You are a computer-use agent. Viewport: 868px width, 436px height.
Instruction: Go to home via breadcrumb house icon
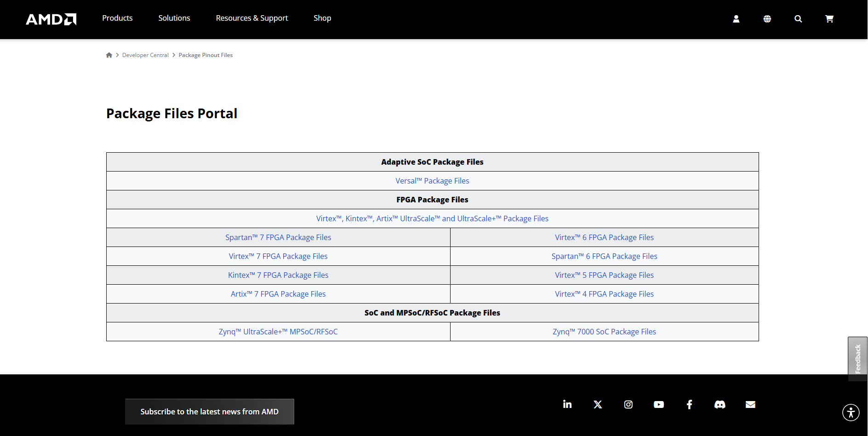[x=109, y=55]
